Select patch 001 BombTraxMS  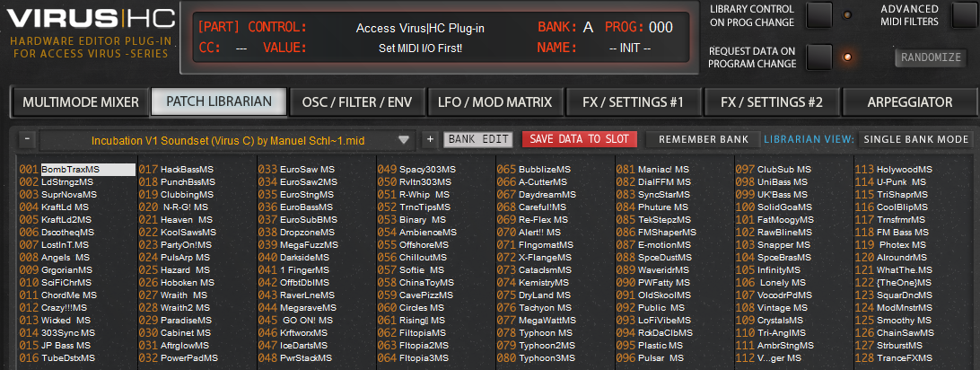click(x=77, y=170)
